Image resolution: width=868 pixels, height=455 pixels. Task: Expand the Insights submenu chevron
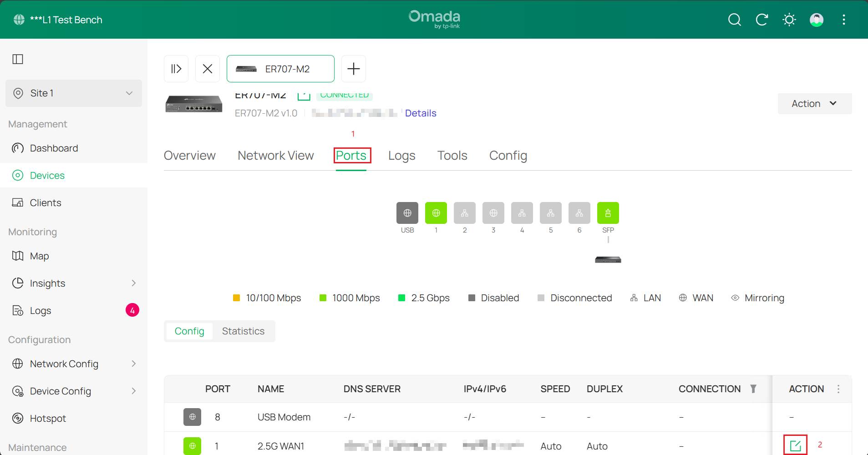tap(133, 283)
